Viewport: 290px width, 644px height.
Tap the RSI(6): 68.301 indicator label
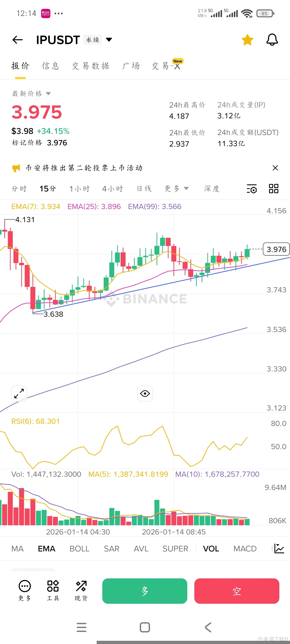[x=35, y=421]
